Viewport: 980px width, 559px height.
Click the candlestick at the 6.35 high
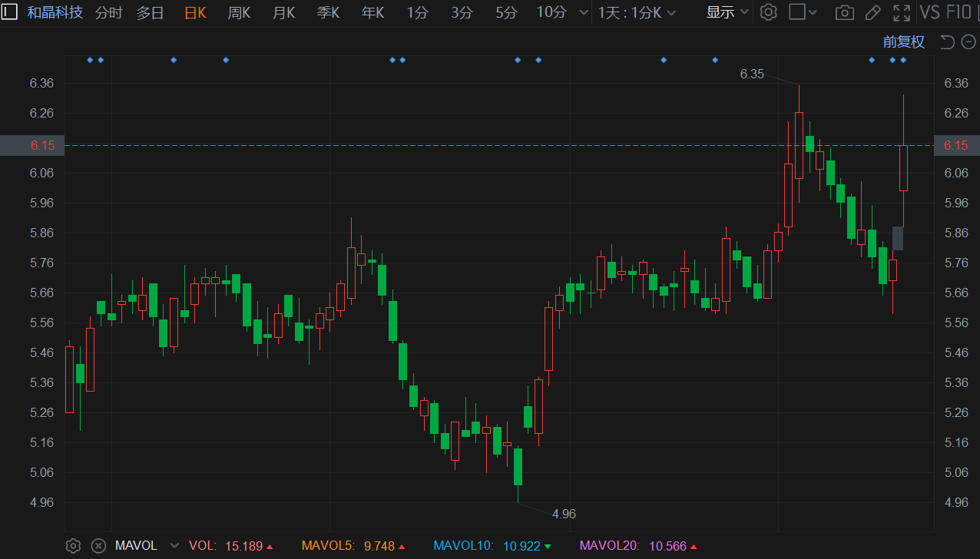[799, 145]
